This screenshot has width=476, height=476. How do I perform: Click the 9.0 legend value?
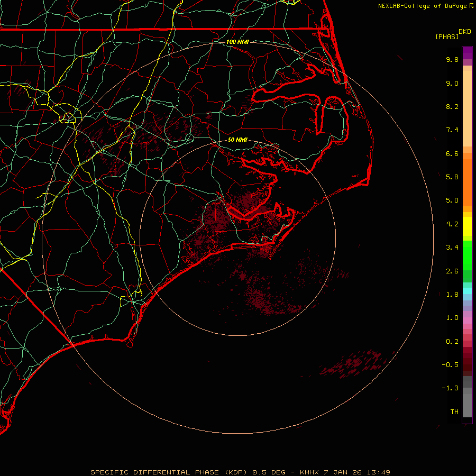(452, 83)
